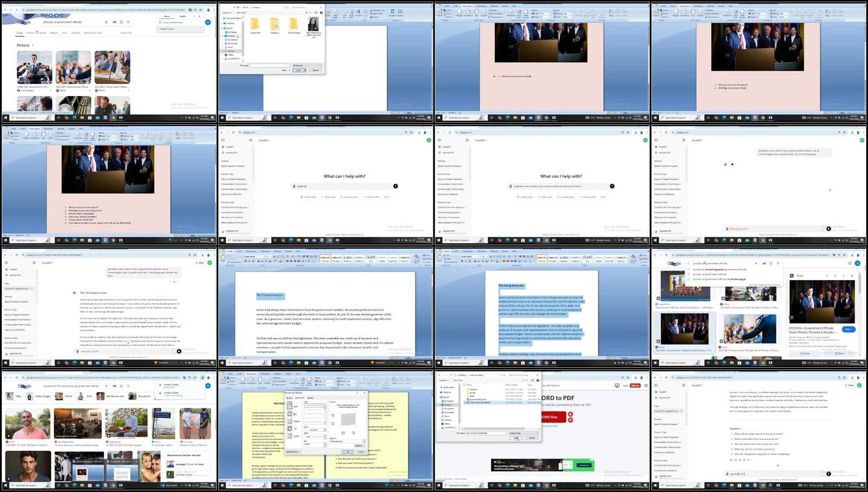Click new chat icon where 'generate' is typed
This screenshot has height=492, width=868.
click(x=251, y=140)
